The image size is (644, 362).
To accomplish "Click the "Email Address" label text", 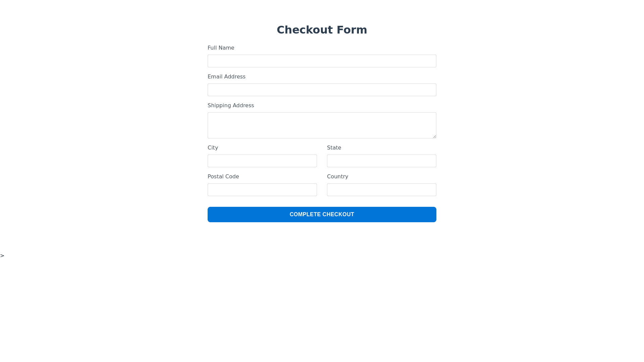I will 226,77.
